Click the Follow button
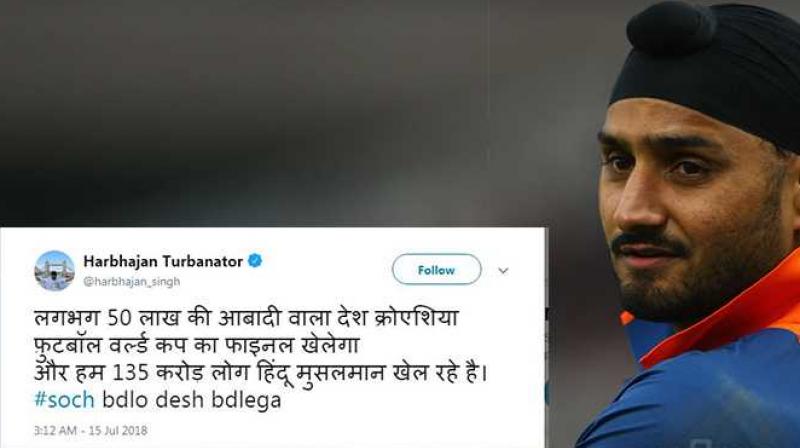Viewport: 800px width, 448px height. pyautogui.click(x=436, y=269)
